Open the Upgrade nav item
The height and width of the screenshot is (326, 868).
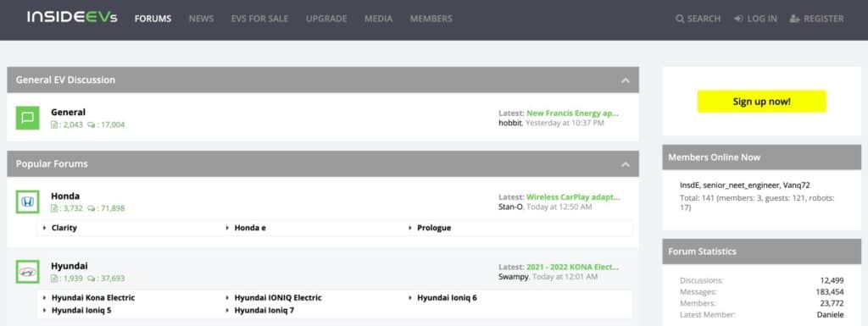point(326,19)
